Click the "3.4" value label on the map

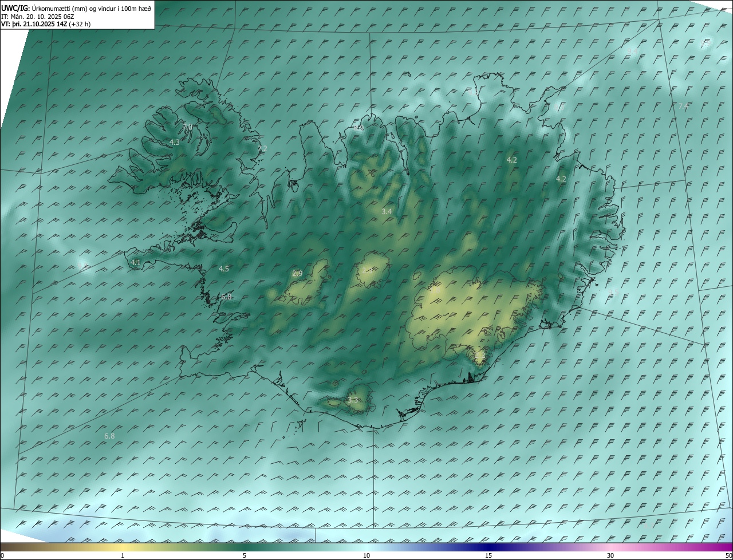387,211
